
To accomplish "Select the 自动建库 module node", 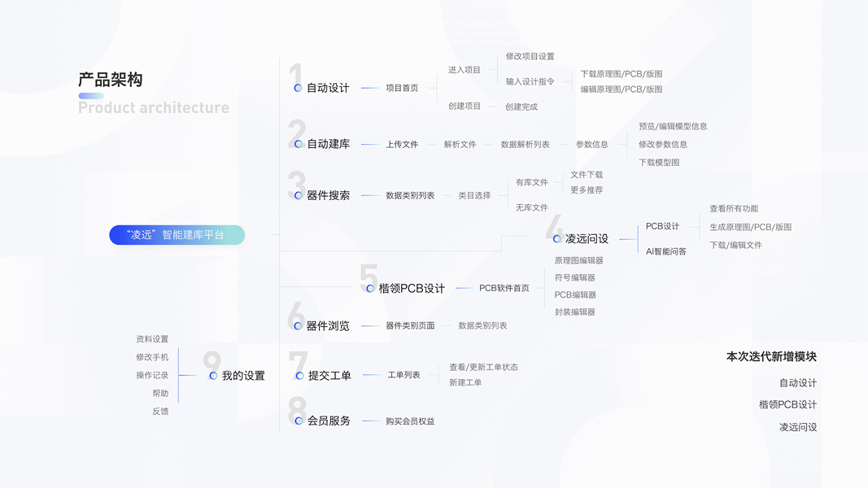I will (x=329, y=144).
